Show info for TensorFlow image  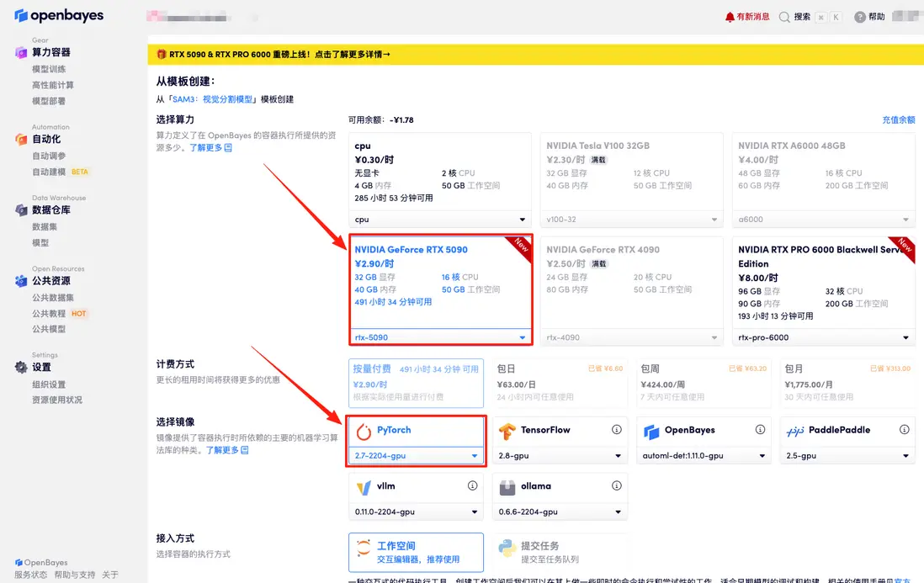pos(616,429)
